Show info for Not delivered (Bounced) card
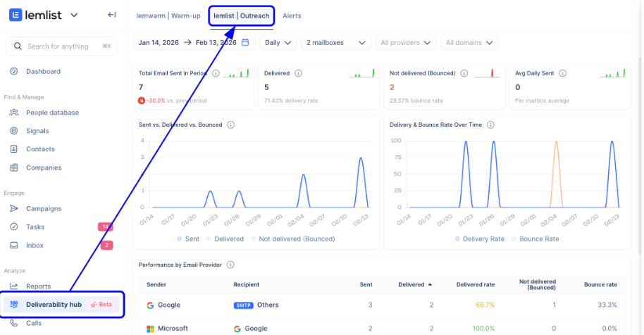The image size is (644, 335). click(x=464, y=73)
